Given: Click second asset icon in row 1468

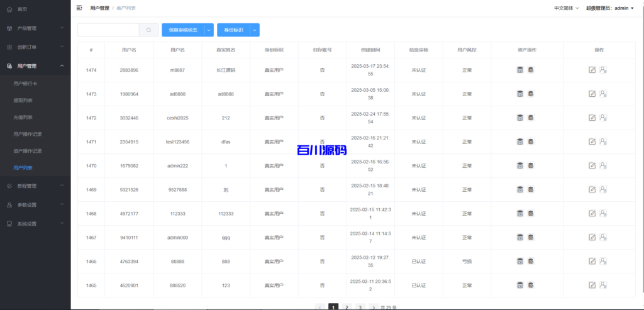Looking at the screenshot, I should [531, 214].
